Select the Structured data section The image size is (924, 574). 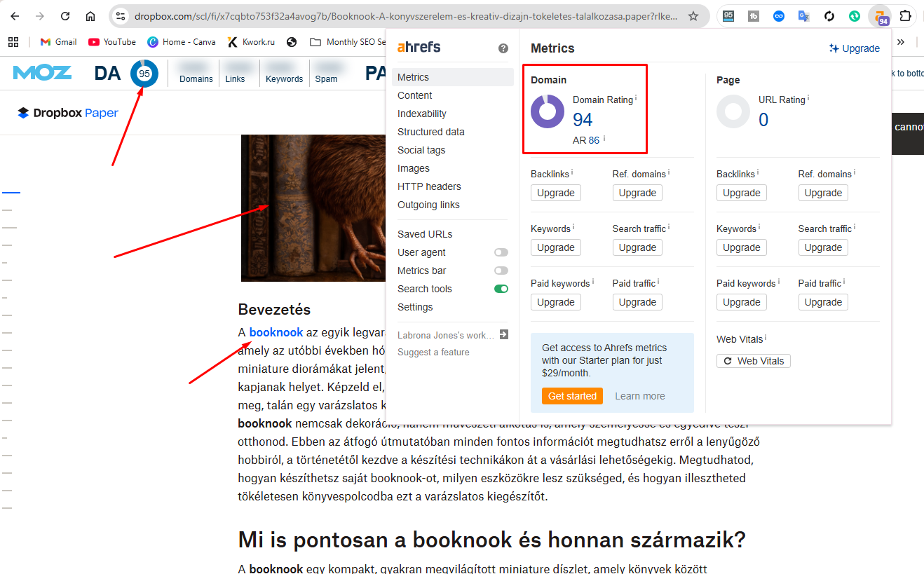430,131
